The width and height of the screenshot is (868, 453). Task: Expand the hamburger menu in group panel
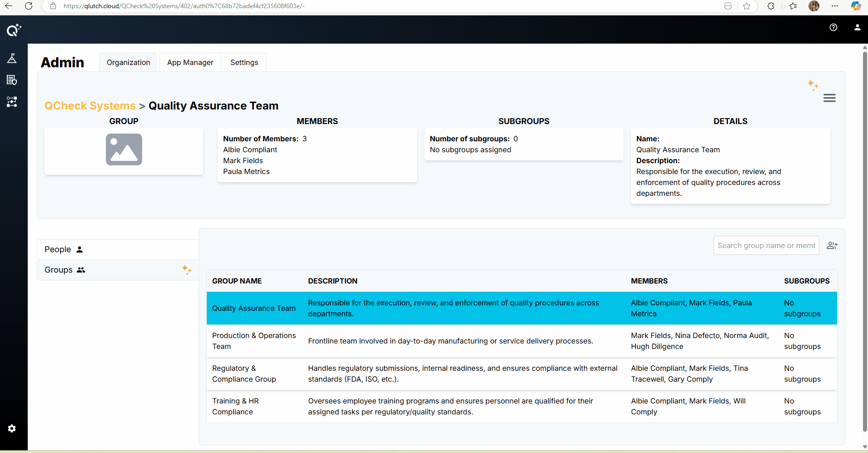click(x=829, y=98)
